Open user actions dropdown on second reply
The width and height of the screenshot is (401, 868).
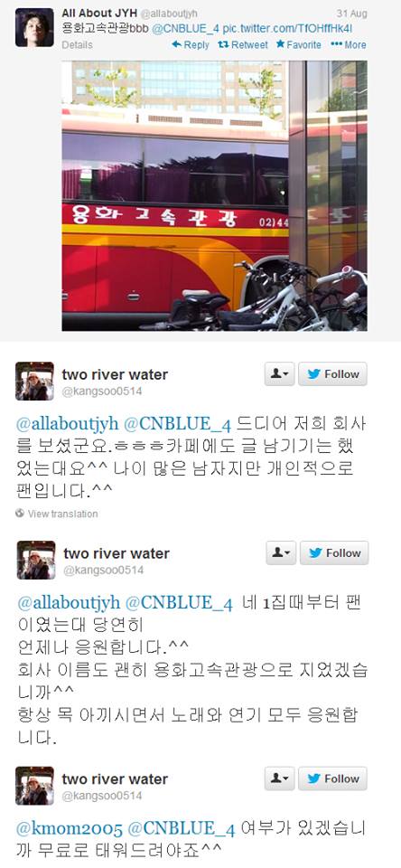(x=281, y=553)
